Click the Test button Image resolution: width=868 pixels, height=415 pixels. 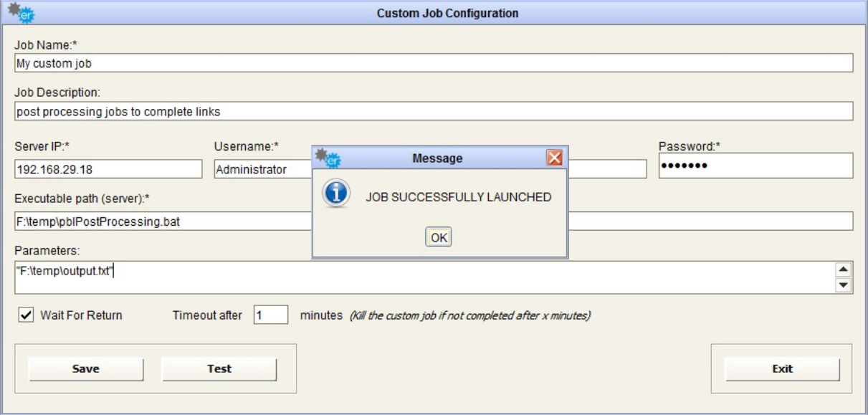[219, 369]
